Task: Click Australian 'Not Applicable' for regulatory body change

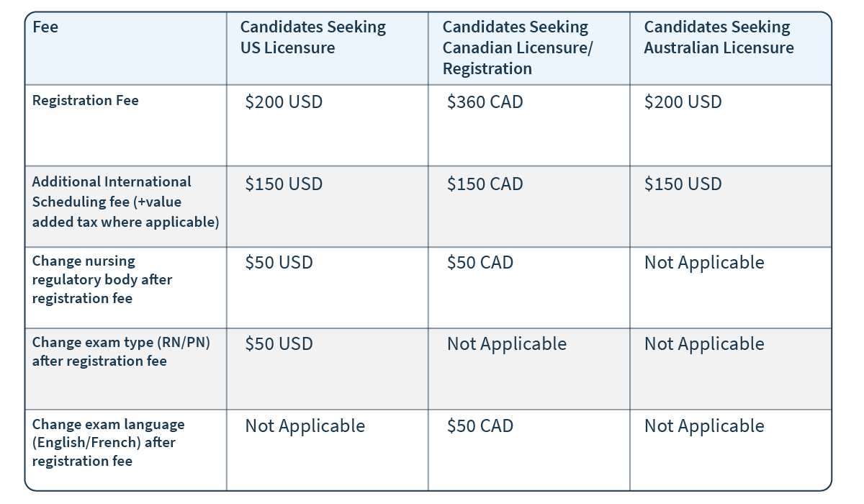Action: click(x=704, y=263)
